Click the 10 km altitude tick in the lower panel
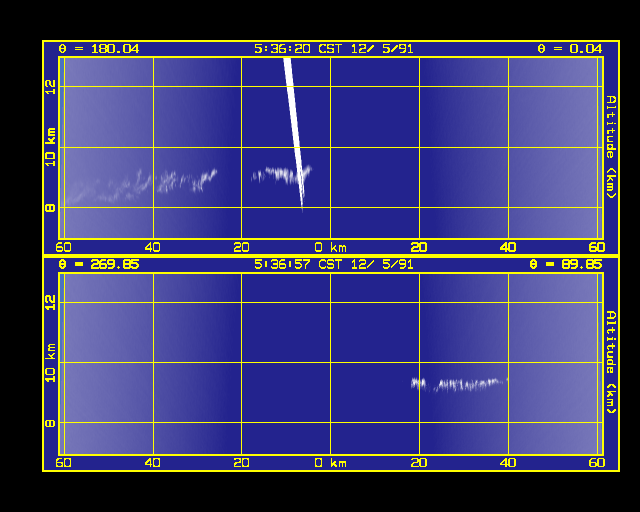 click(50, 363)
